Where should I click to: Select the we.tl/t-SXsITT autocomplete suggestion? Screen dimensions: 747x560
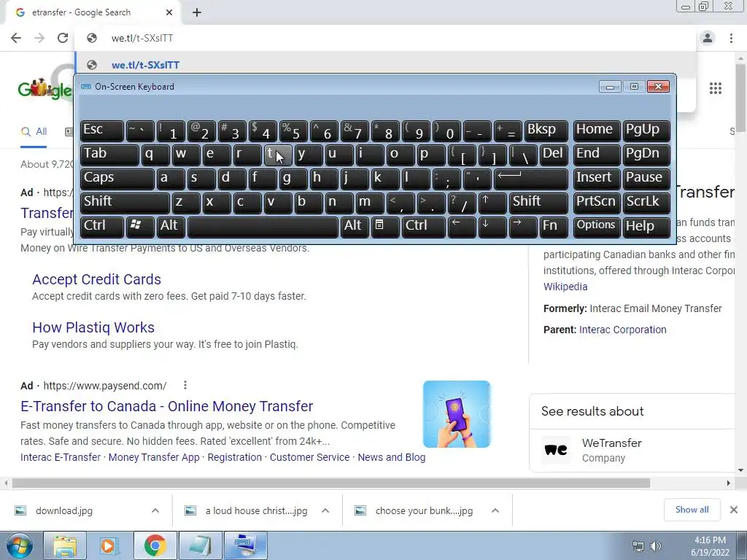[x=385, y=65]
